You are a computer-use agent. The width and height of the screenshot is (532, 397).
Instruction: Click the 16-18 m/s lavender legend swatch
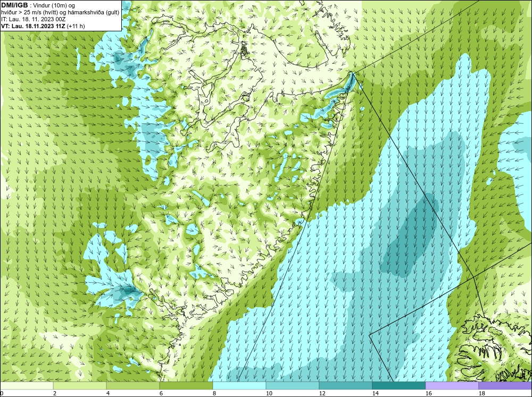pos(452,386)
